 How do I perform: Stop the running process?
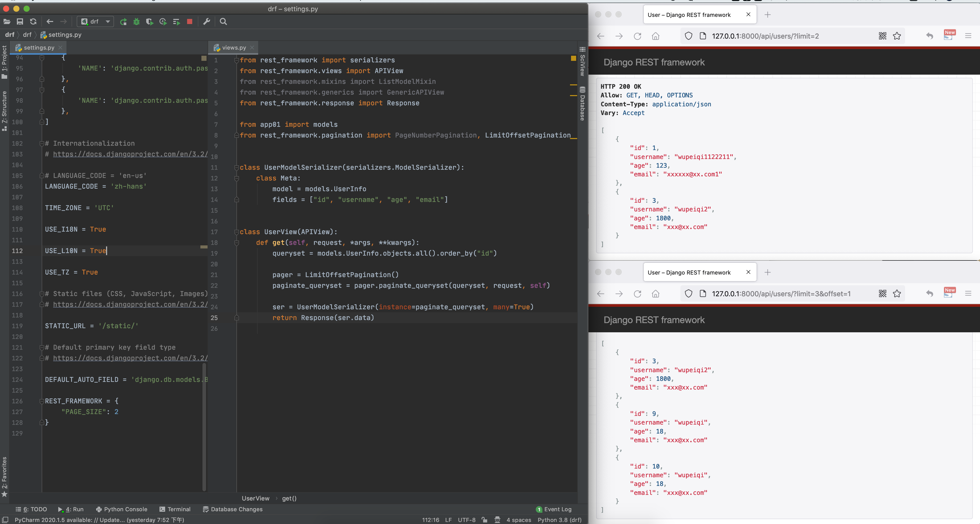(x=189, y=22)
